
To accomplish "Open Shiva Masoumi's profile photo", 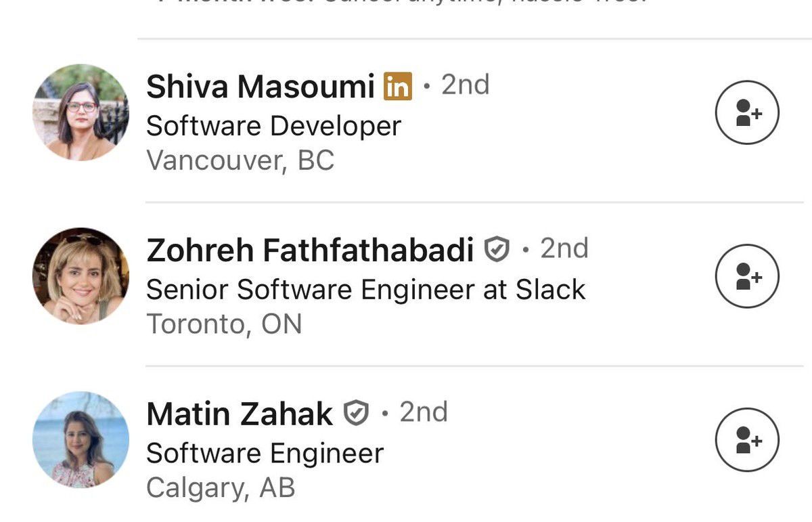I will (x=81, y=112).
